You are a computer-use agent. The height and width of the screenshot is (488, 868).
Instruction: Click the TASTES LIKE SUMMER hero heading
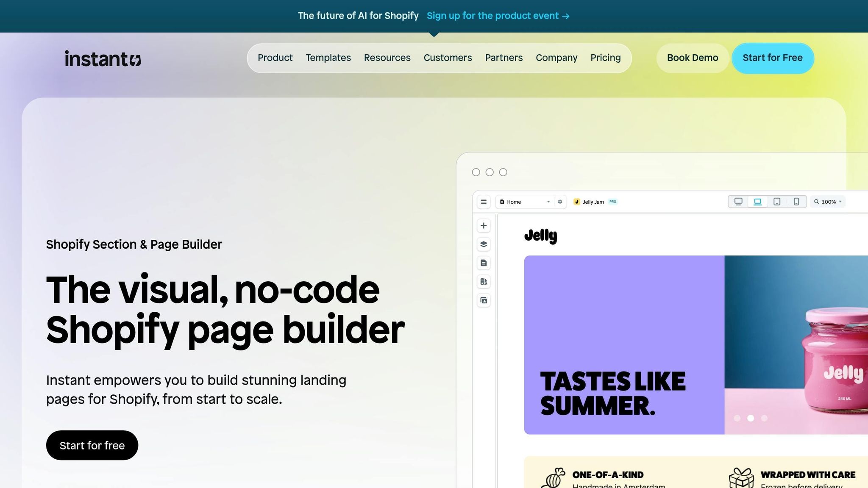coord(613,394)
